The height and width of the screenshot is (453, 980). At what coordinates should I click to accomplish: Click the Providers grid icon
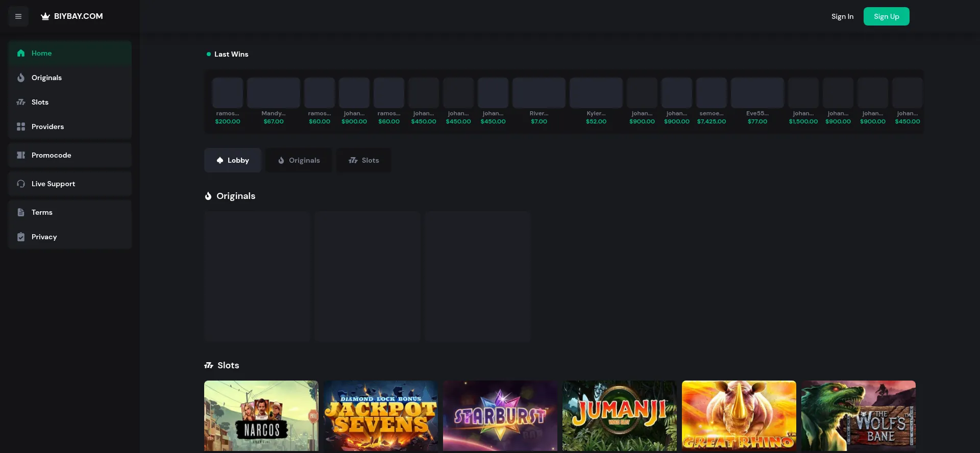(21, 127)
